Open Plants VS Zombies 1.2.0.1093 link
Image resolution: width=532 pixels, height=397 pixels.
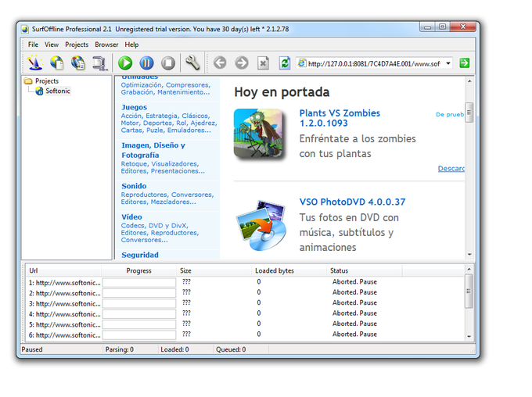click(x=340, y=118)
